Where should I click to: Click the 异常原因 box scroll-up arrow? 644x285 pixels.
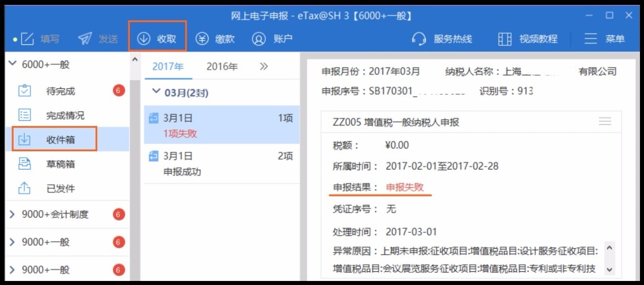610,248
